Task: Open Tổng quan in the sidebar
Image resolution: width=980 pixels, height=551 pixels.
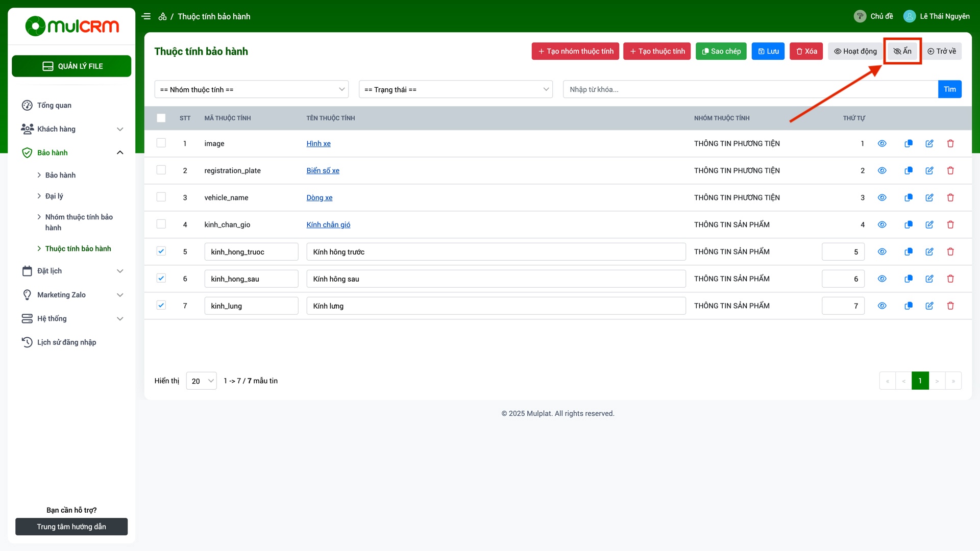Action: tap(54, 105)
